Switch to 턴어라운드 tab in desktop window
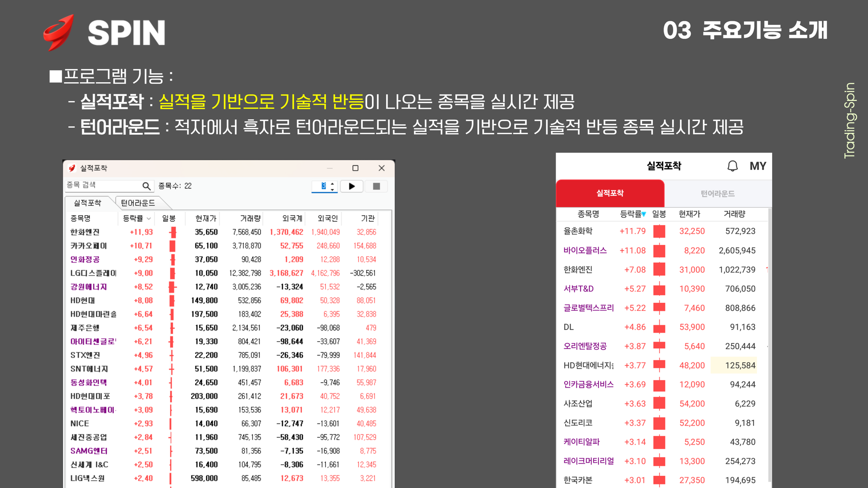The image size is (868, 488). 138,203
